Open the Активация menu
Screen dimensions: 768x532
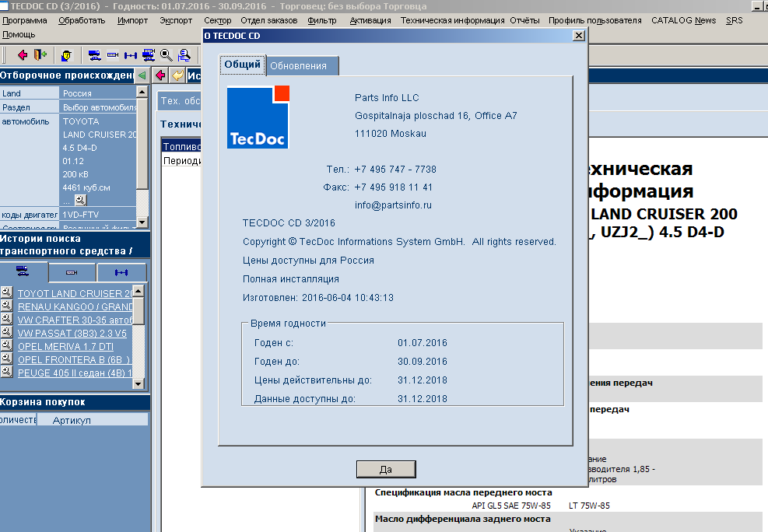click(x=370, y=20)
